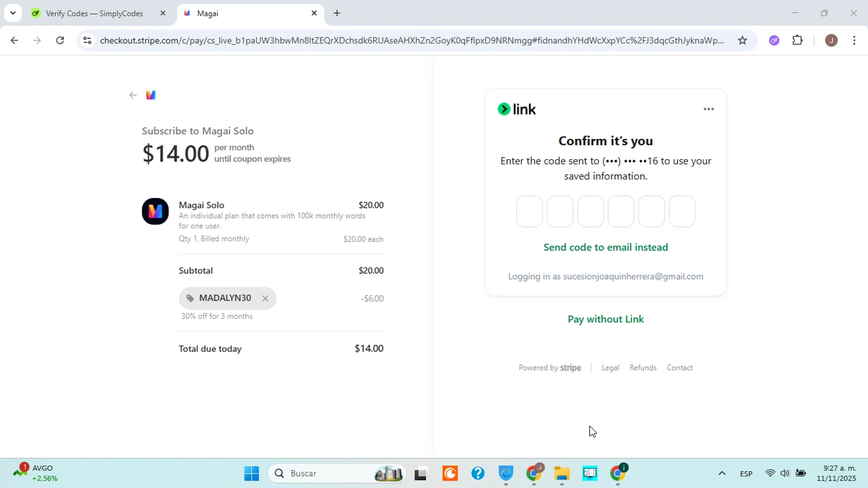Image resolution: width=868 pixels, height=488 pixels.
Task: Open the Extensions puzzle menu
Action: pos(797,41)
